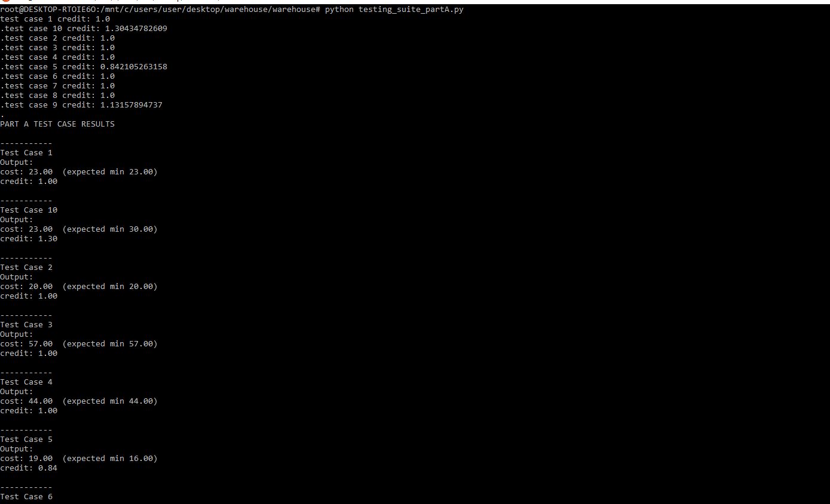Click the Test Case 5 section header

click(x=26, y=440)
